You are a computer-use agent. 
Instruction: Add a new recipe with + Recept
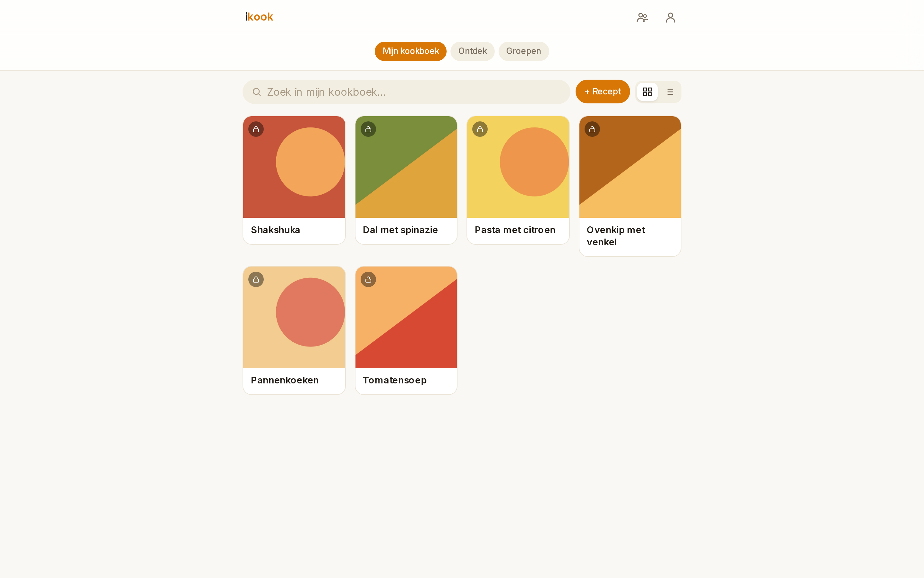click(603, 92)
